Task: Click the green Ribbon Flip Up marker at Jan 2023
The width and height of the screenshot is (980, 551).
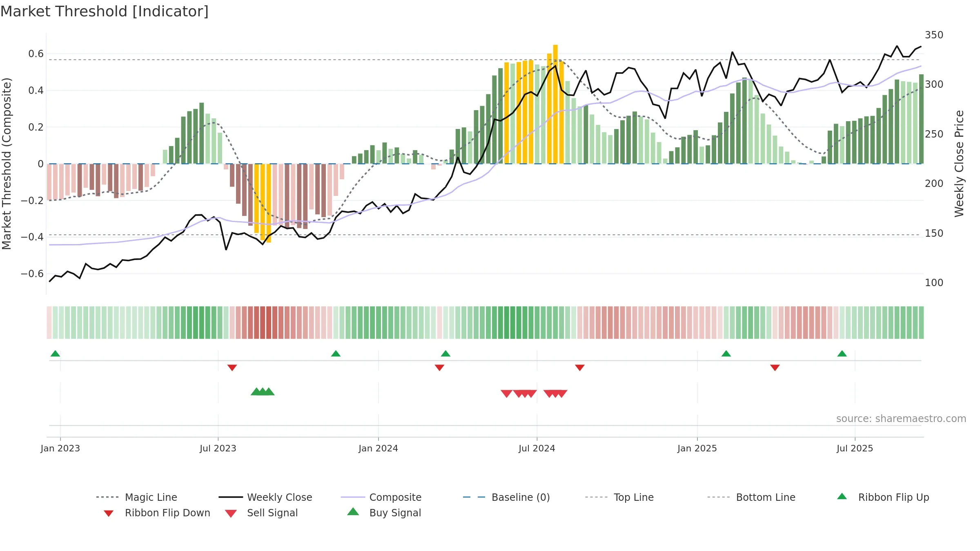Action: point(55,353)
